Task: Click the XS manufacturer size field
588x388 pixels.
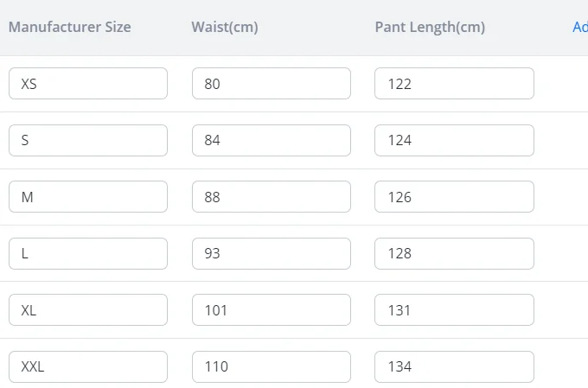Action: (88, 84)
